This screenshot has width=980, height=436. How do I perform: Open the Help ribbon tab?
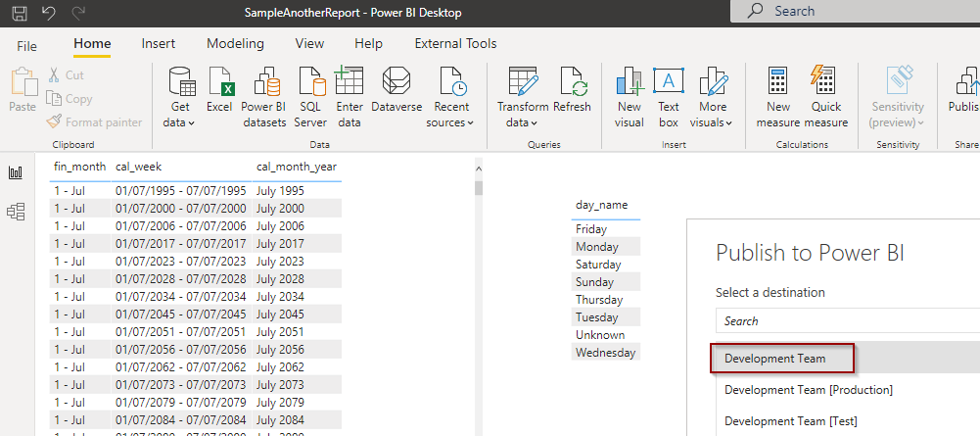click(368, 44)
